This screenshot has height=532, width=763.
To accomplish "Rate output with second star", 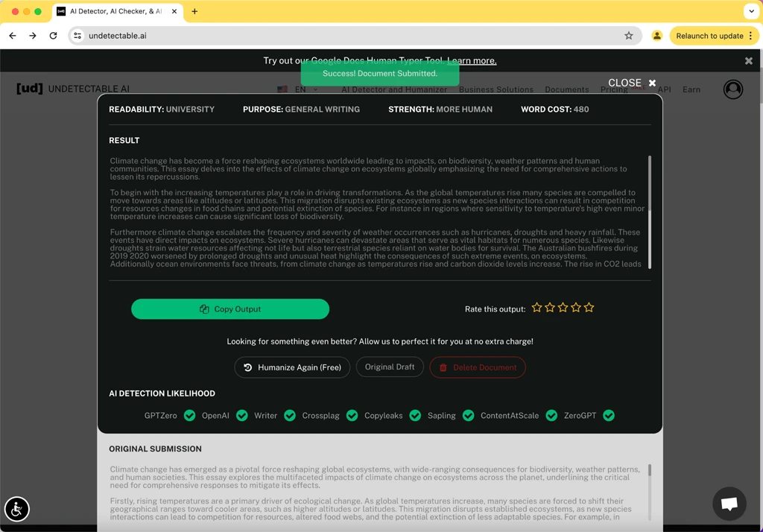I will click(550, 308).
